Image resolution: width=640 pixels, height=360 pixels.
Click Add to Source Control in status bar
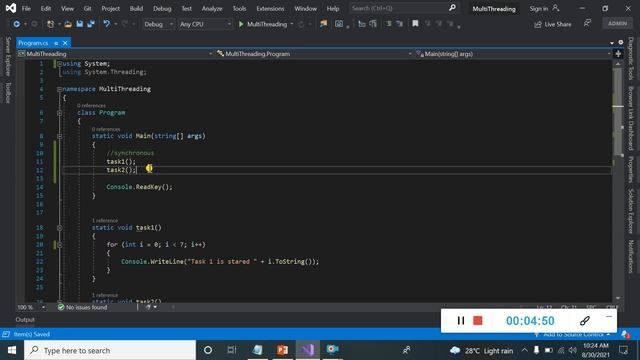point(572,334)
